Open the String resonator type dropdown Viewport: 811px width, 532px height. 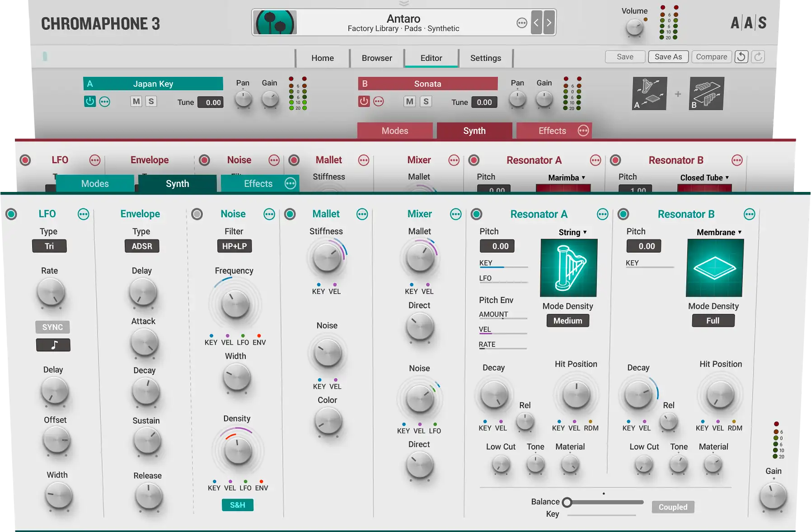tap(572, 232)
